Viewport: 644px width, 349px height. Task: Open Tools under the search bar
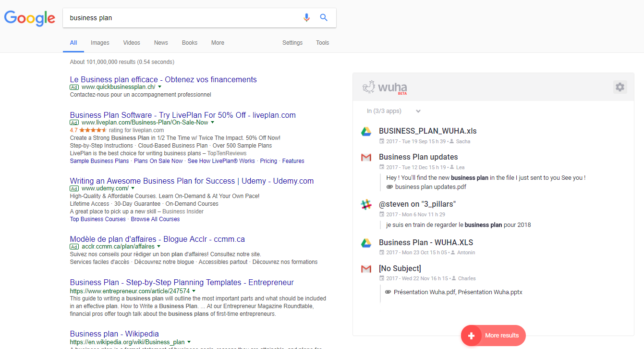[322, 43]
